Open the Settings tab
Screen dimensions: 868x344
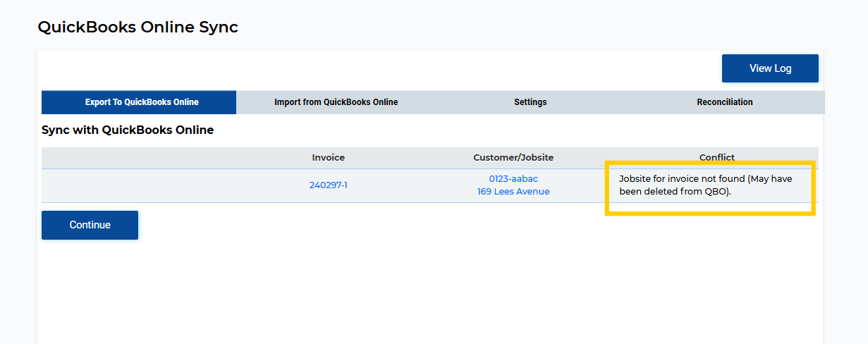(x=530, y=102)
